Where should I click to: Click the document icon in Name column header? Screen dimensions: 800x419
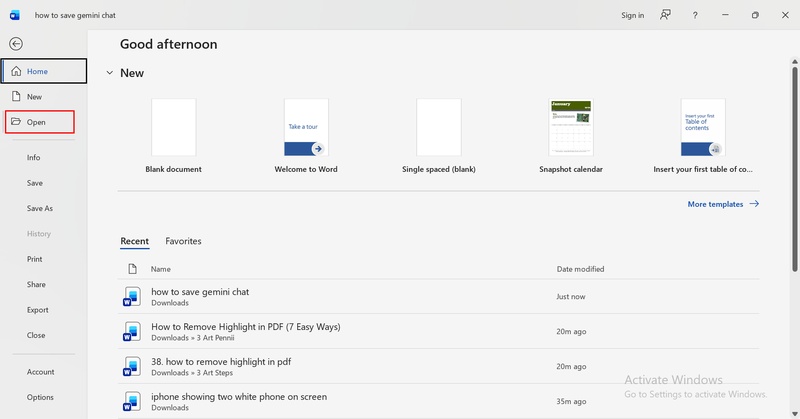pyautogui.click(x=133, y=269)
